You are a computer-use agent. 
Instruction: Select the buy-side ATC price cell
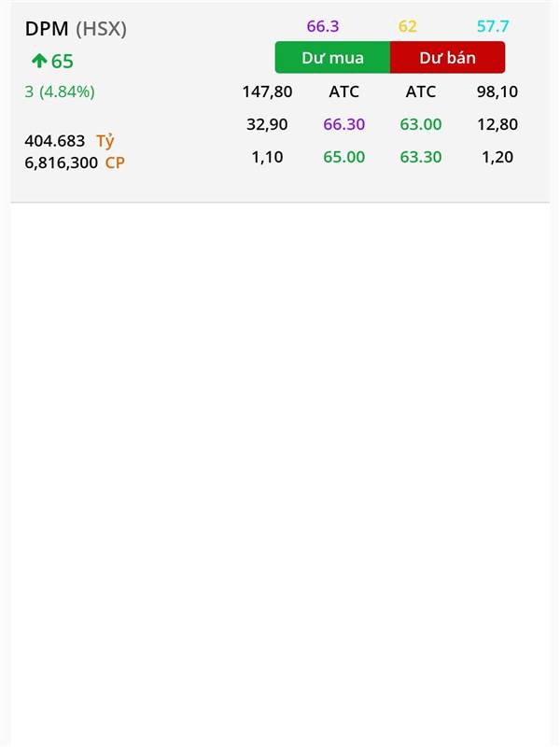tap(343, 92)
